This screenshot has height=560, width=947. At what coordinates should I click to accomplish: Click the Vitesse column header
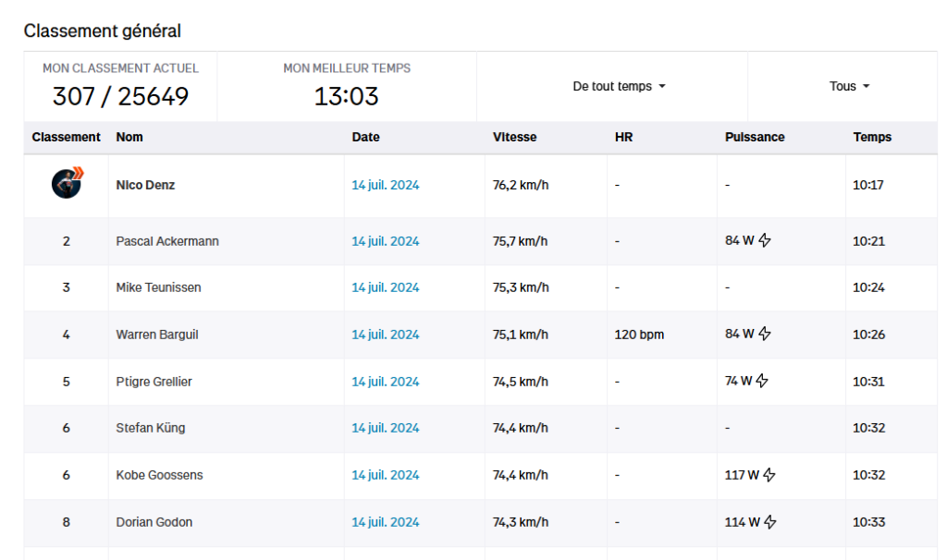tap(514, 137)
